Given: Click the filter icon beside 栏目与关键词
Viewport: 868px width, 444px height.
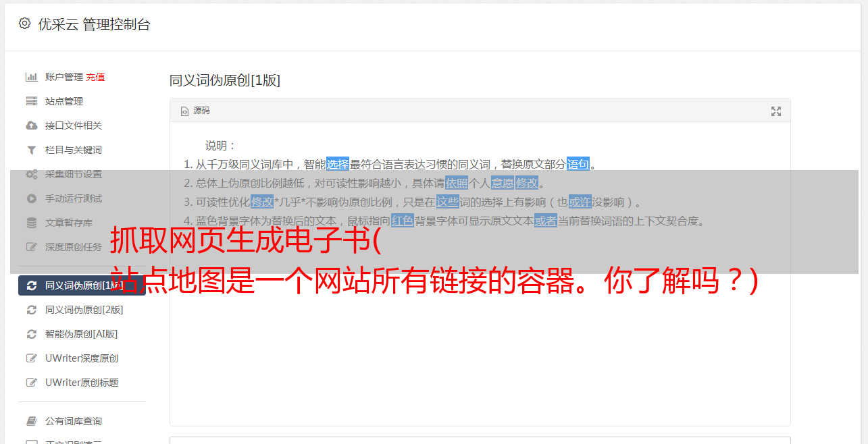Looking at the screenshot, I should [31, 150].
